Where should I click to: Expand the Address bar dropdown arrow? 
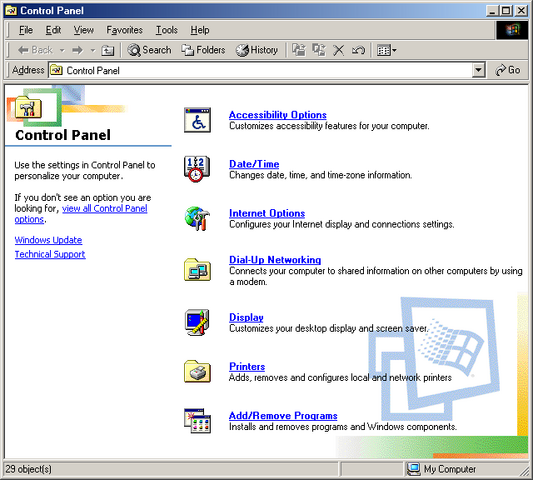click(x=478, y=70)
